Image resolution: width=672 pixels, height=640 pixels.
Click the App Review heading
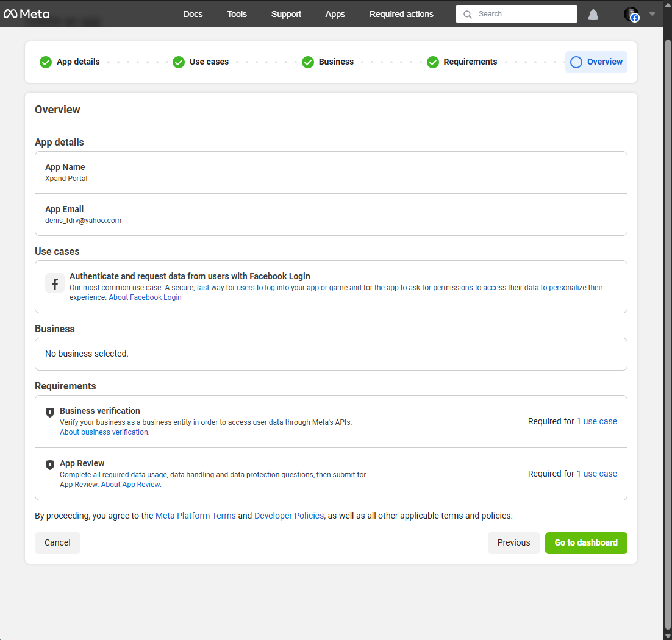point(82,463)
